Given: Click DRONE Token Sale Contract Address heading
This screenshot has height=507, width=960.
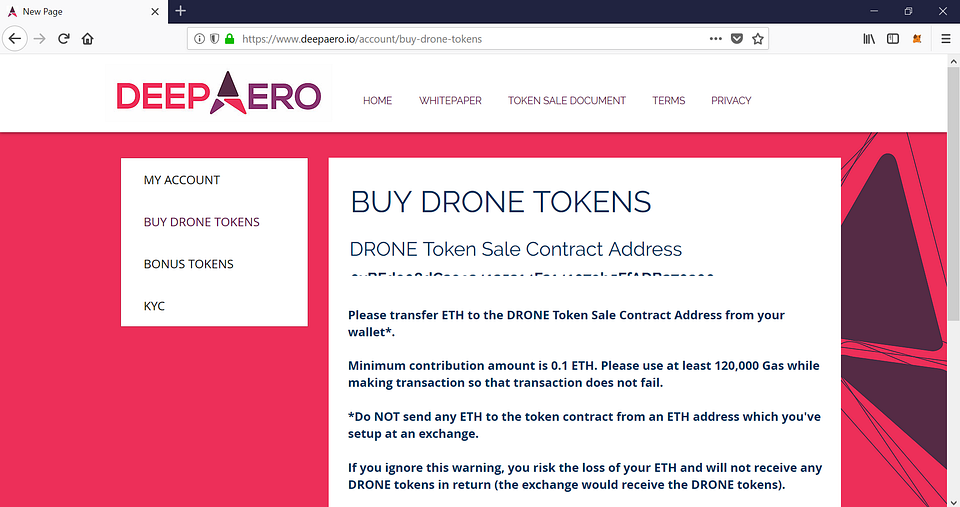Looking at the screenshot, I should [516, 249].
